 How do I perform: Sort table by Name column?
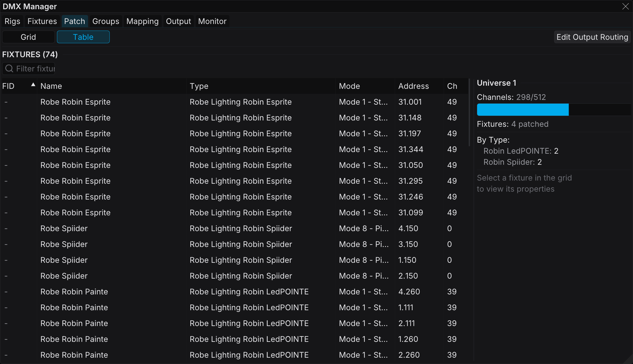pos(112,86)
